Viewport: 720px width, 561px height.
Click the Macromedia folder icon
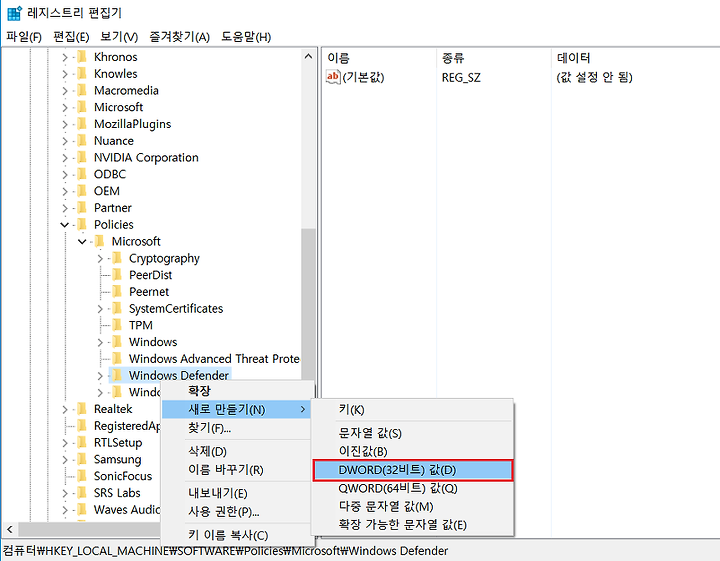tap(82, 90)
